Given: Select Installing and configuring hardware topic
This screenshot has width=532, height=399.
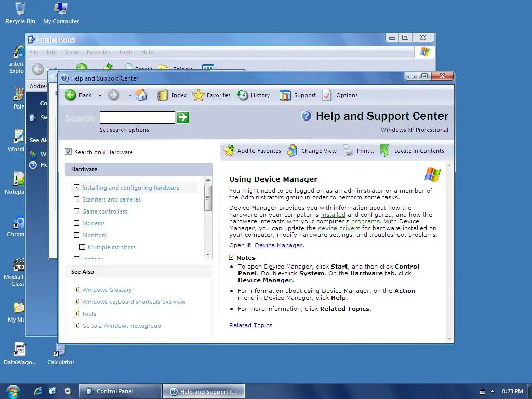Looking at the screenshot, I should 130,188.
